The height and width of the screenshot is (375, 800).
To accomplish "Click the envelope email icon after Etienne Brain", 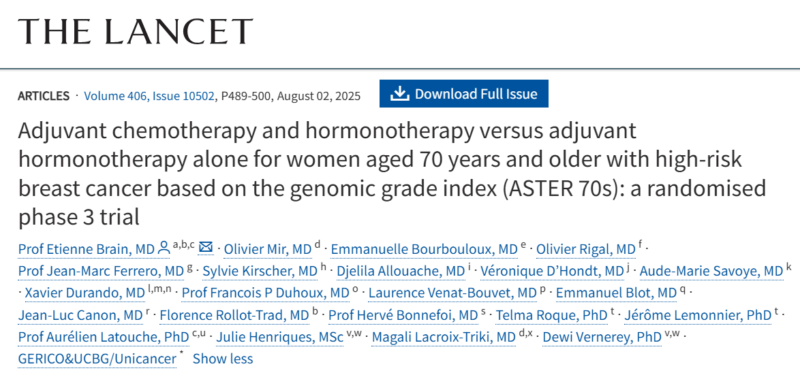I will [x=206, y=248].
